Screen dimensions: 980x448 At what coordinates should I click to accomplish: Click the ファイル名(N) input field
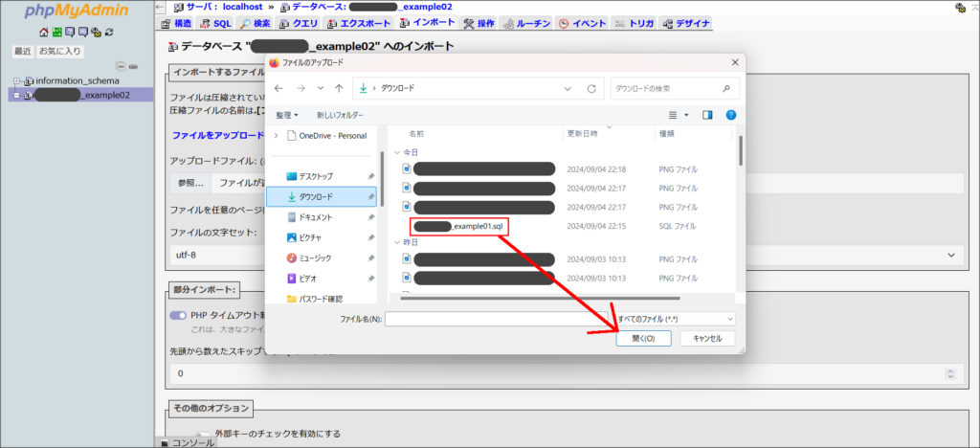[497, 319]
